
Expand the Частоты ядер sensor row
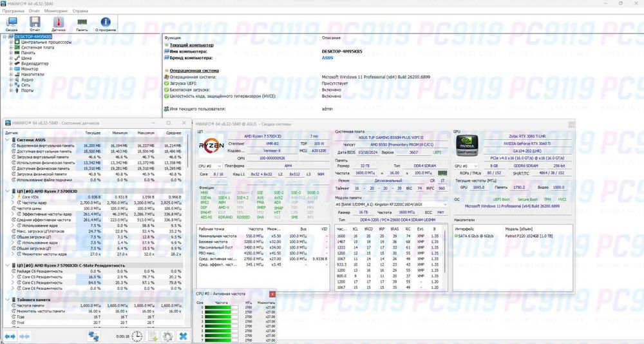13,203
